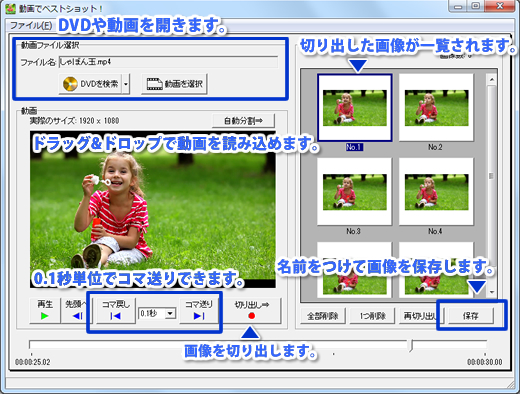This screenshot has height=394, width=520.
Task: Click the 実際のサイズ: 1920 x 1080 text
Action: (x=74, y=121)
